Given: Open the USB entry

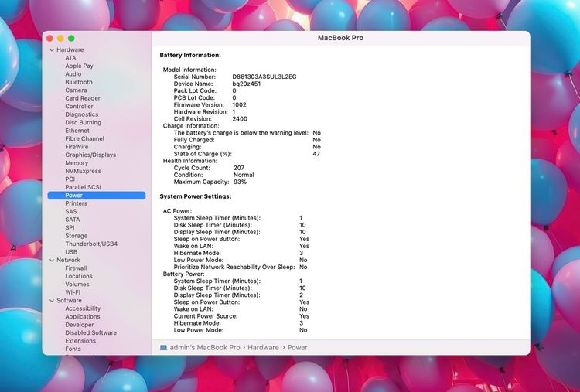Looking at the screenshot, I should pos(71,252).
